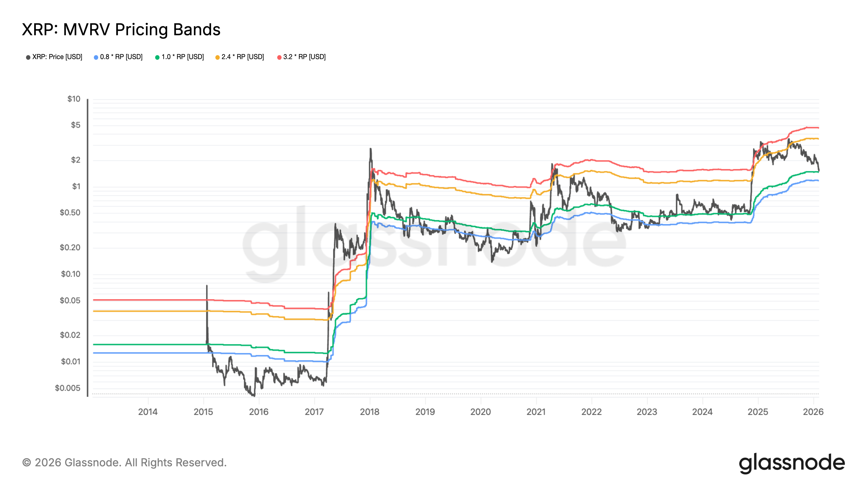Click the Glassnode copyright notice text

click(x=124, y=463)
